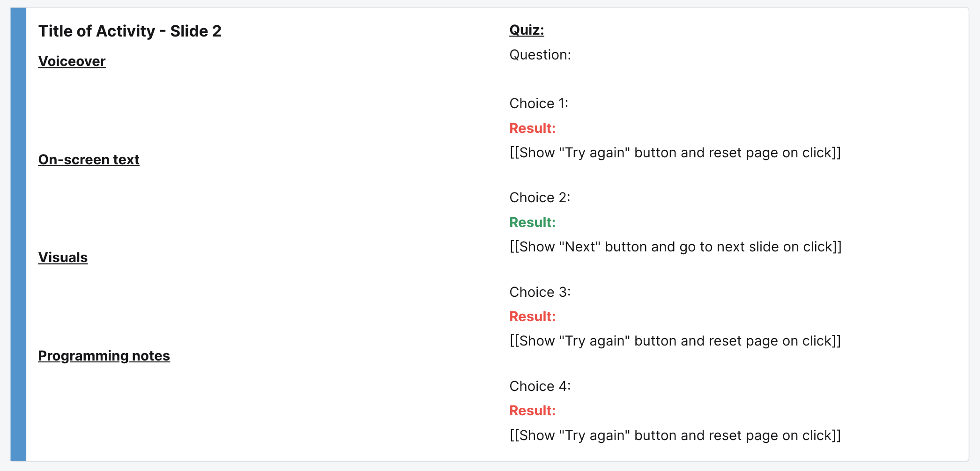Click the Choice 4: line

(540, 386)
